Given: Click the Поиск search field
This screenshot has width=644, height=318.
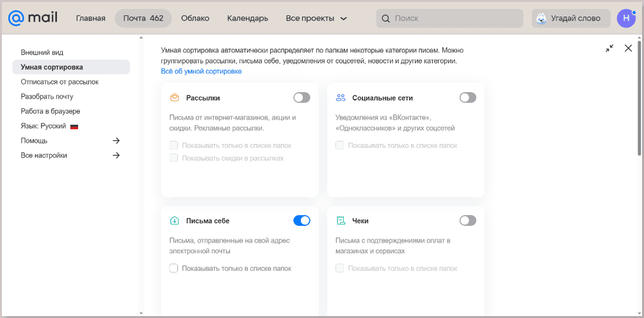Looking at the screenshot, I should [x=450, y=19].
